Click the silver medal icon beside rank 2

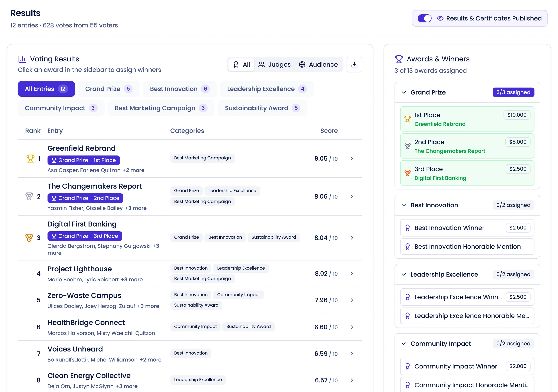[29, 196]
